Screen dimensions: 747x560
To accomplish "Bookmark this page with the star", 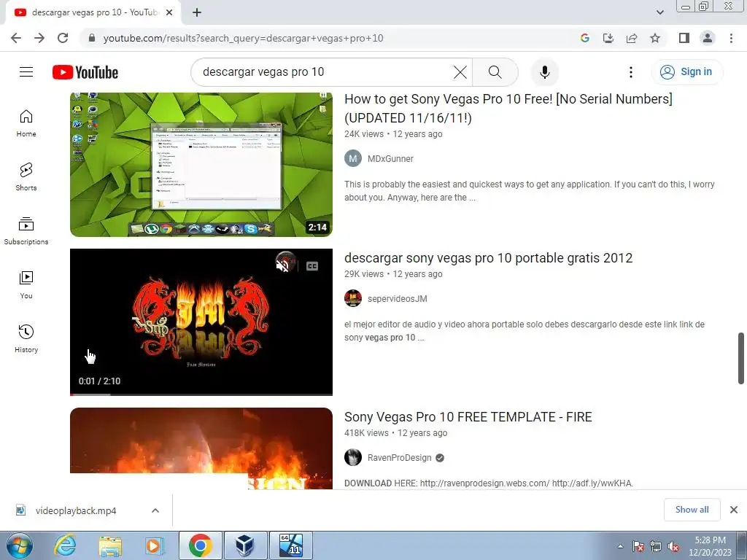I will tap(655, 38).
